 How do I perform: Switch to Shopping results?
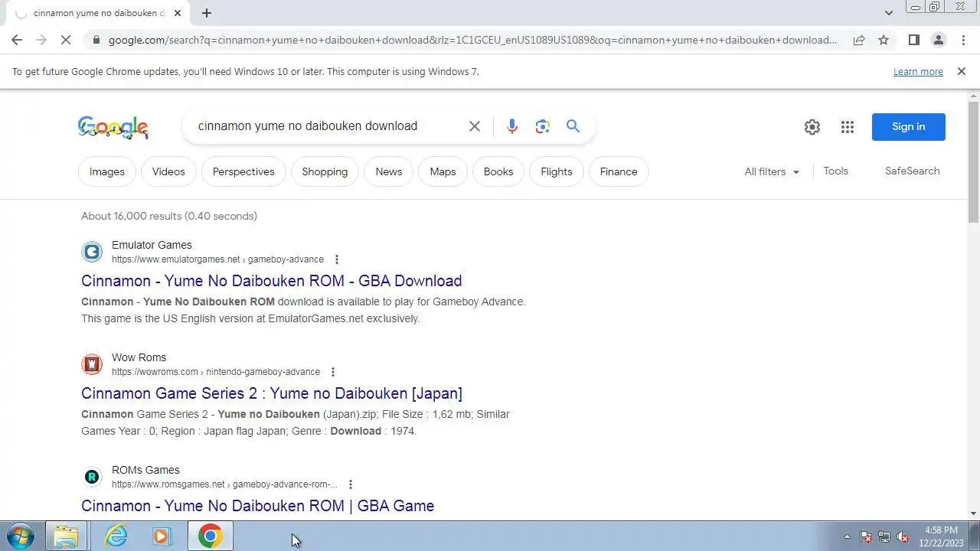coord(325,171)
